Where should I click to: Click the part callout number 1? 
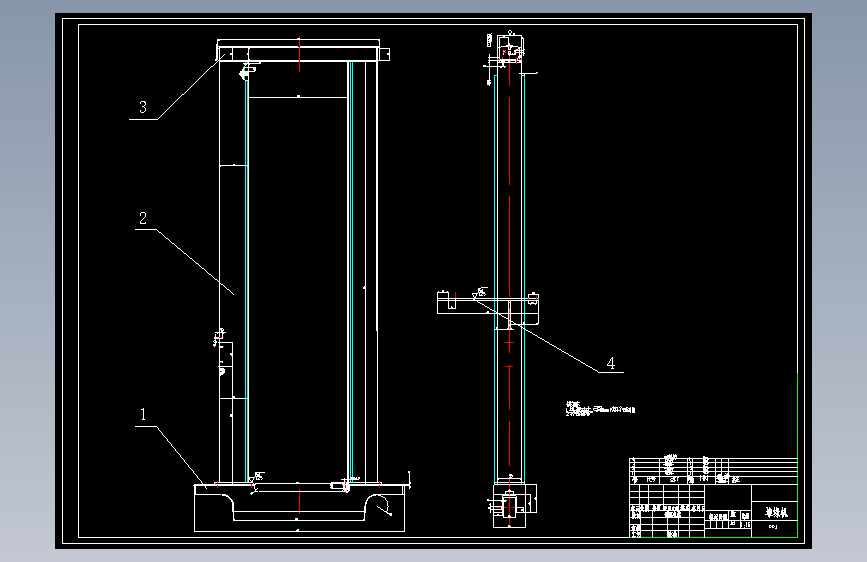pyautogui.click(x=143, y=414)
